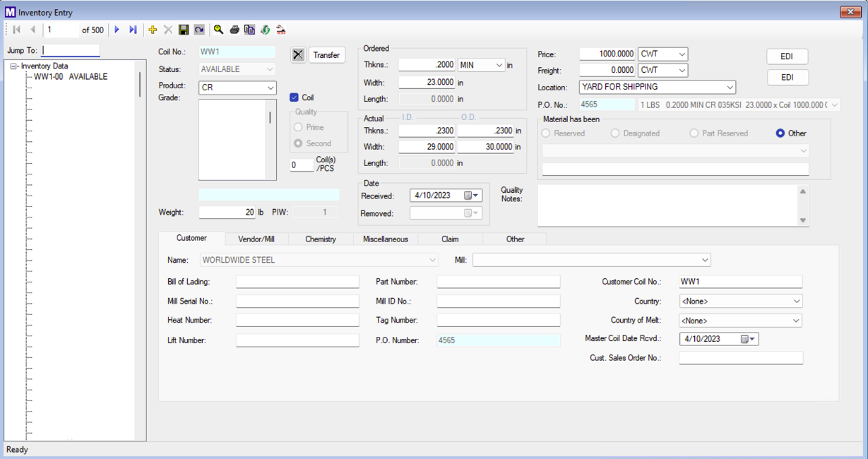This screenshot has width=868, height=459.
Task: Click the undo arrow toolbar icon
Action: 199,30
